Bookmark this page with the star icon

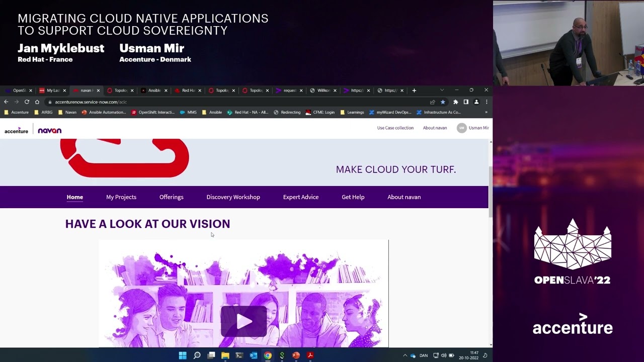pos(443,102)
